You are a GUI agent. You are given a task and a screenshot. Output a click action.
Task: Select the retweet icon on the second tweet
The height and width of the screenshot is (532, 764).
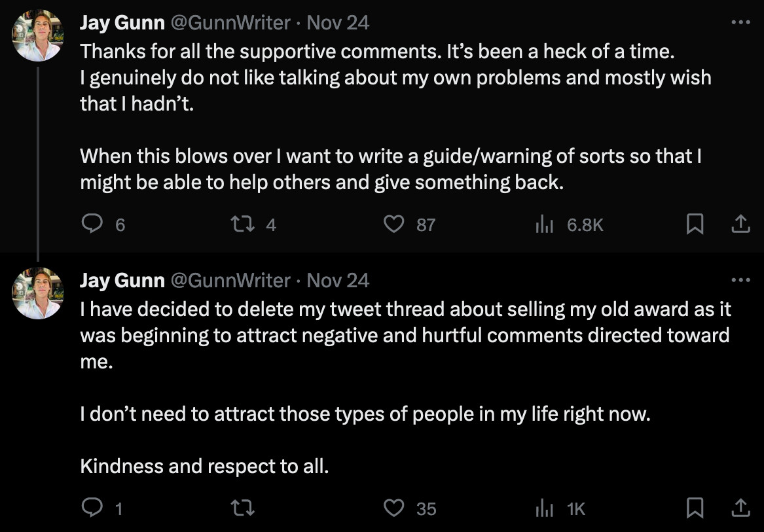(243, 508)
